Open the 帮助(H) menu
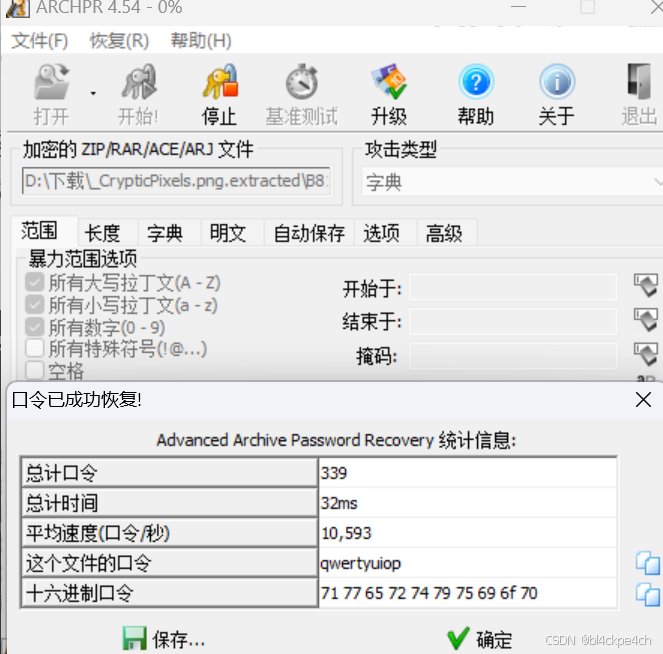The image size is (663, 654). click(x=201, y=41)
